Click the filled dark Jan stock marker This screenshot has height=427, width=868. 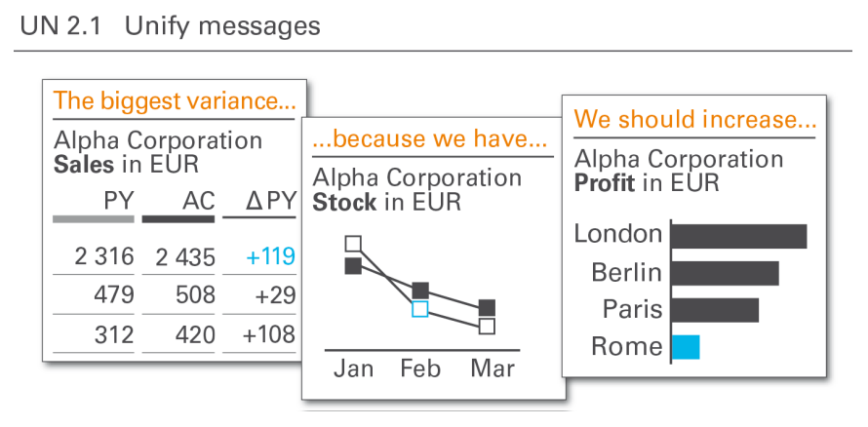tap(353, 266)
